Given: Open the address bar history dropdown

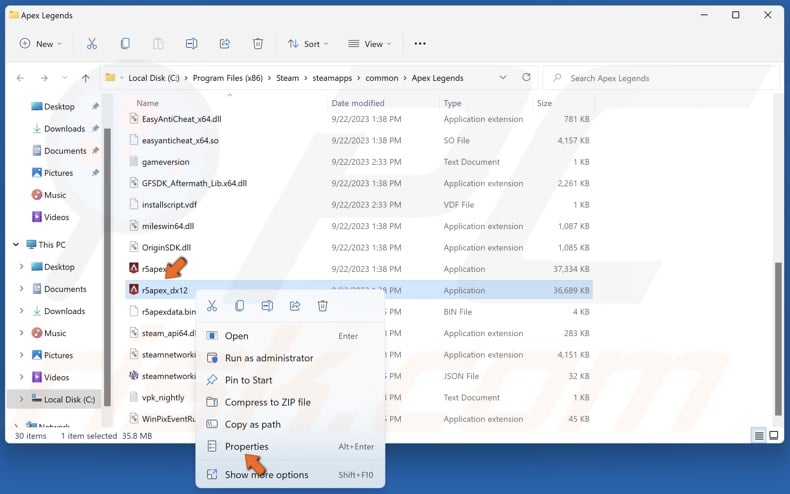Looking at the screenshot, I should point(503,78).
